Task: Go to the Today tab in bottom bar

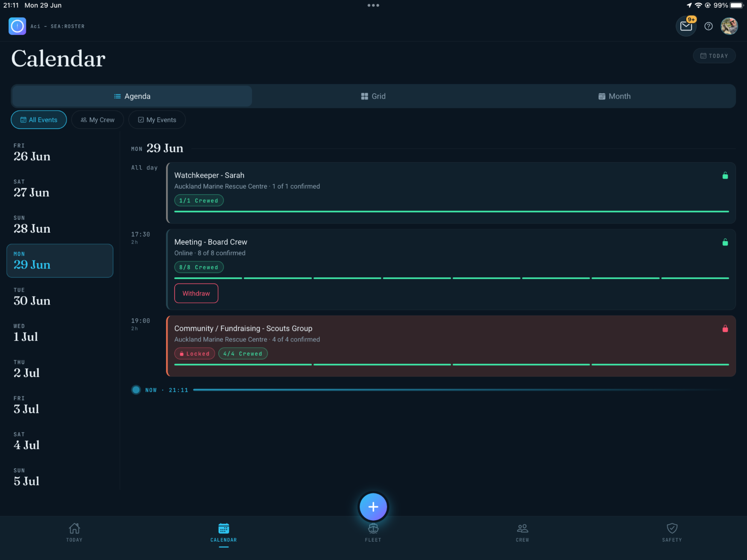Action: click(x=74, y=533)
